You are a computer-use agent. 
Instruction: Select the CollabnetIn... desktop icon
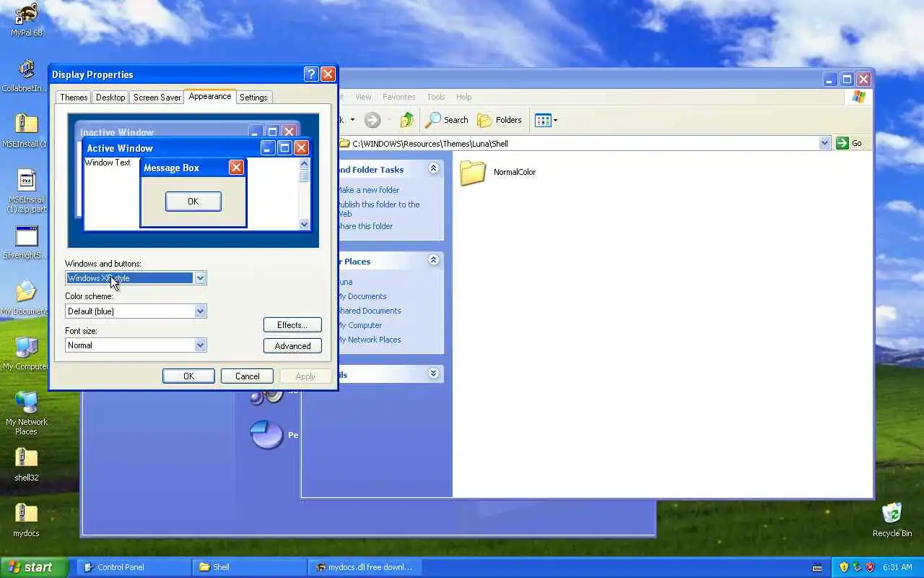(26, 75)
